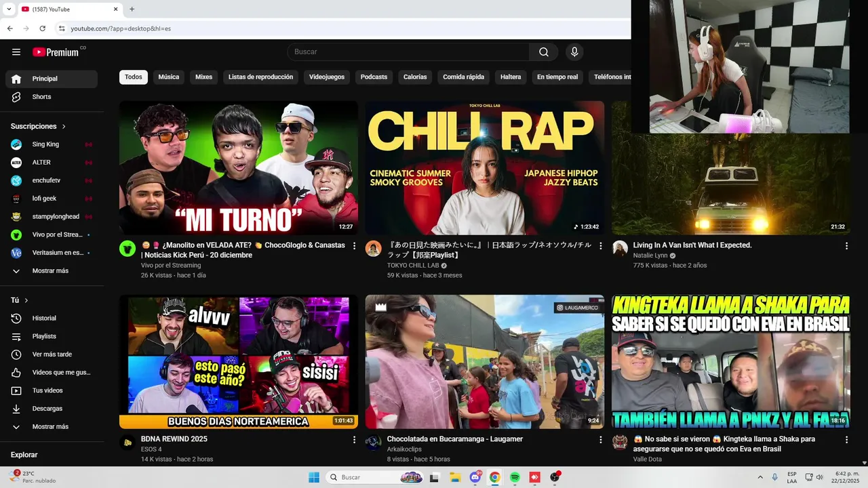The image size is (868, 488).
Task: Select the Calorías filter chip
Action: 415,77
